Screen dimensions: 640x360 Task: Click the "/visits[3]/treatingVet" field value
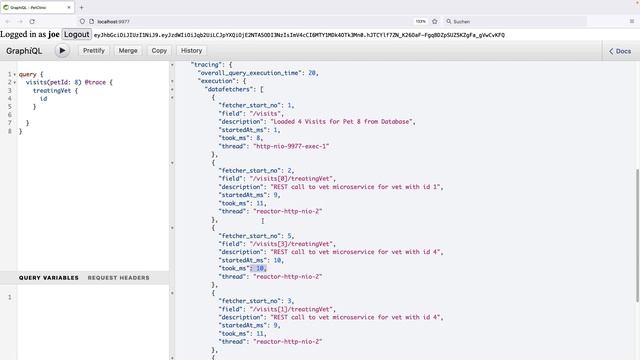pyautogui.click(x=292, y=244)
